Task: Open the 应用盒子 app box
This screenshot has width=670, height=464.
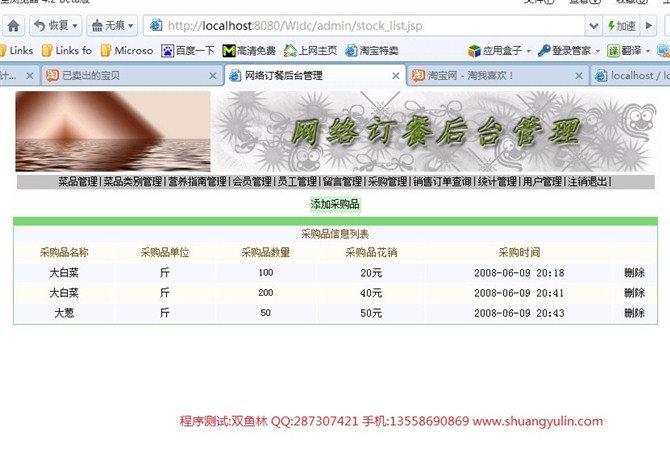Action: pos(495,51)
